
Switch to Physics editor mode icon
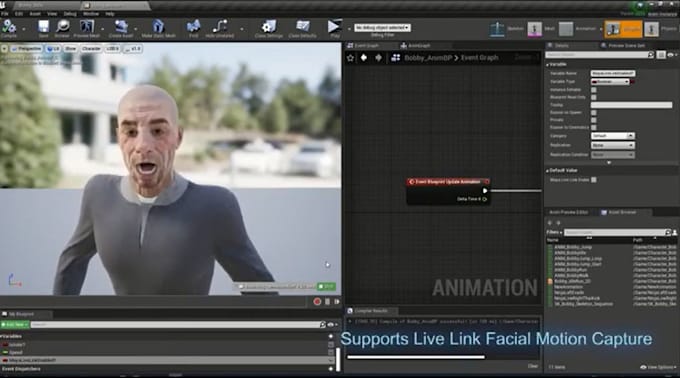[651, 29]
